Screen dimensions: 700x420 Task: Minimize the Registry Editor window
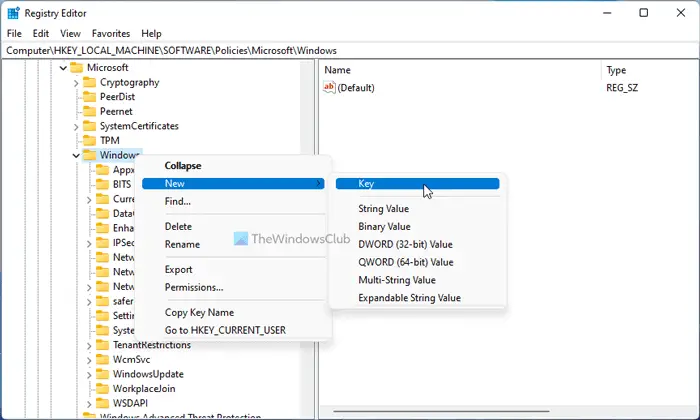tap(607, 13)
